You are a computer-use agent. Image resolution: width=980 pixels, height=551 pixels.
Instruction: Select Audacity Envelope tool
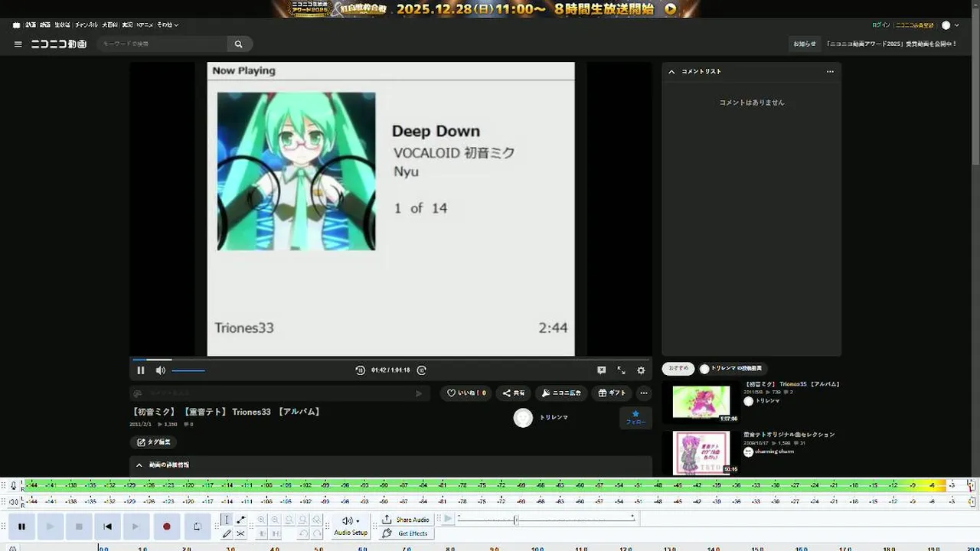[x=240, y=520]
